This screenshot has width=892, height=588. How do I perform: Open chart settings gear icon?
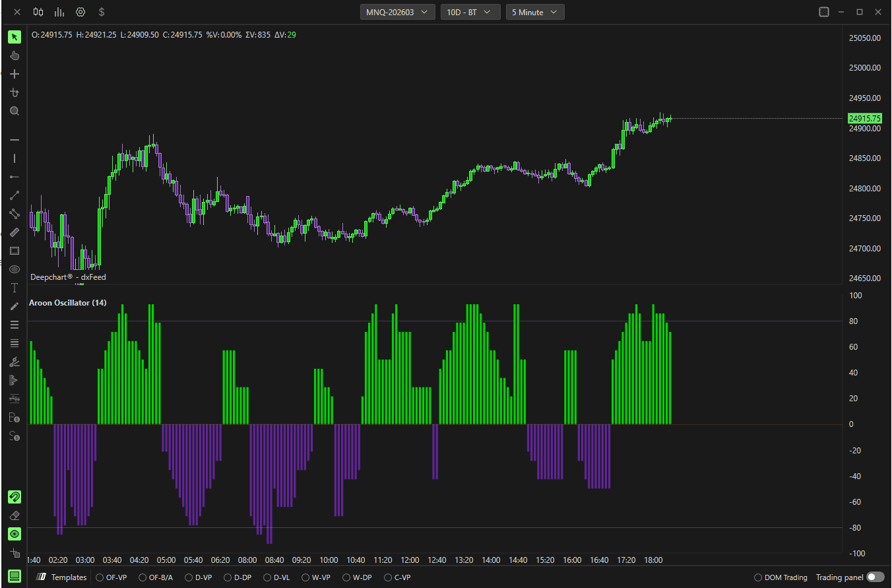(x=80, y=12)
